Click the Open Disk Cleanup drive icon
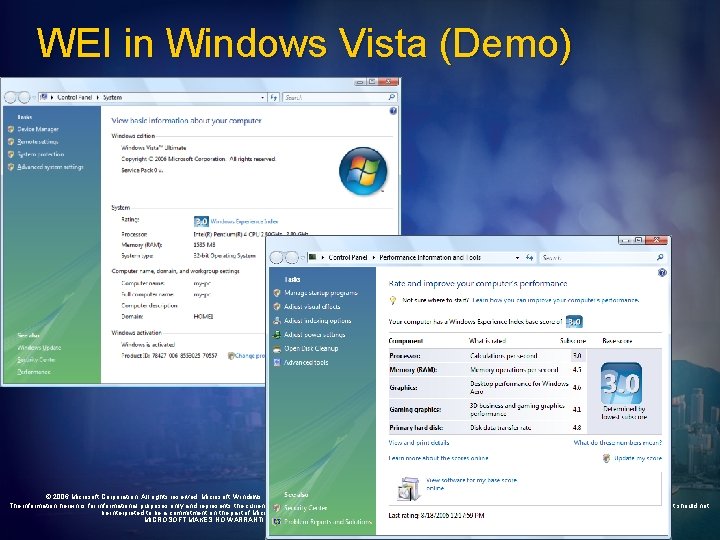Viewport: 720px width, 540px height. [x=277, y=349]
